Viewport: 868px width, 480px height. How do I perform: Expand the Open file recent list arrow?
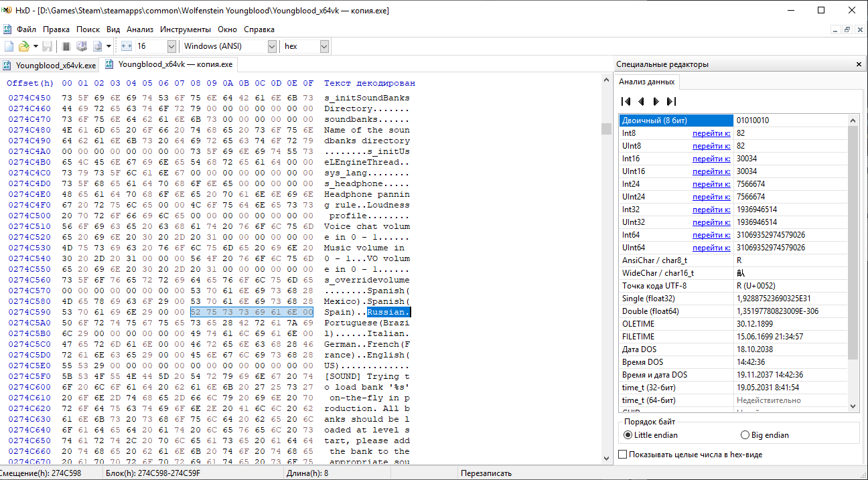tap(35, 46)
